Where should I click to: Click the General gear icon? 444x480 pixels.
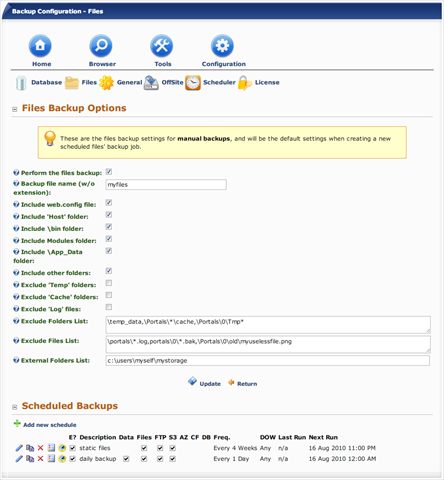(x=106, y=83)
